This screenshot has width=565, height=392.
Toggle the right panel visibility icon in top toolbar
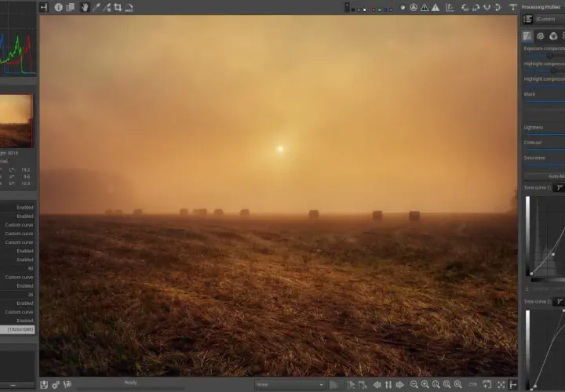[512, 7]
